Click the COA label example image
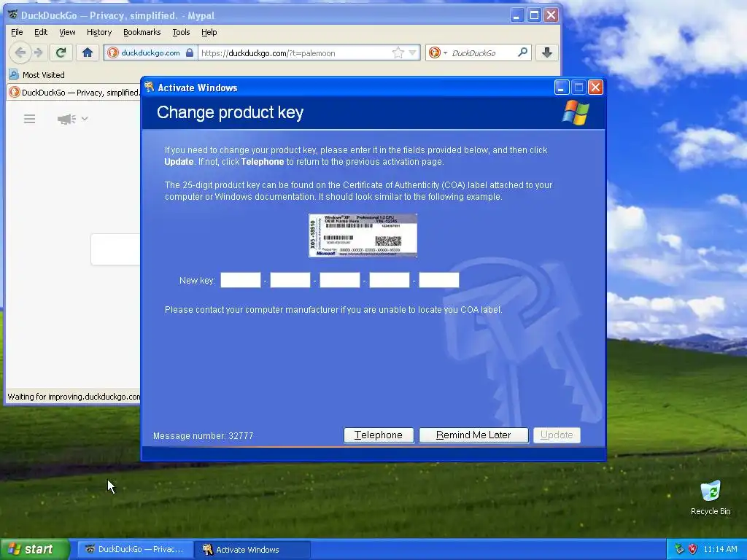747x560 pixels. click(363, 236)
